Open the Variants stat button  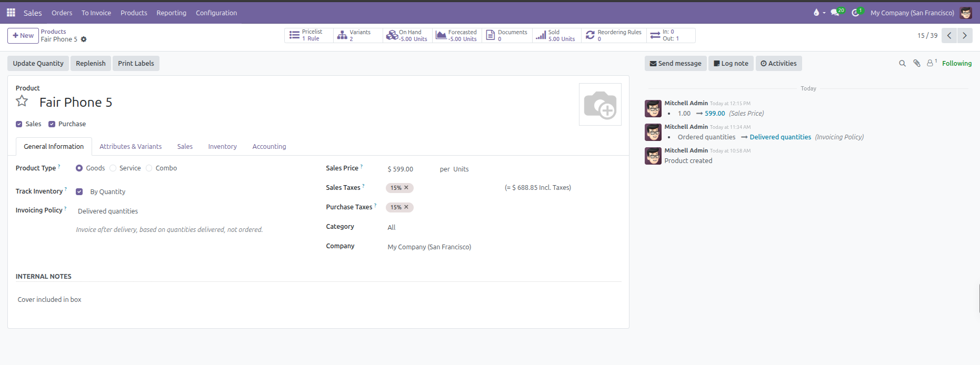pos(358,35)
